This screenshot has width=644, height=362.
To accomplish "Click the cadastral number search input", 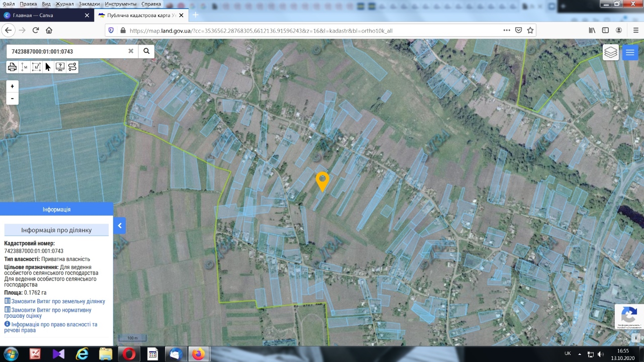I will point(65,51).
